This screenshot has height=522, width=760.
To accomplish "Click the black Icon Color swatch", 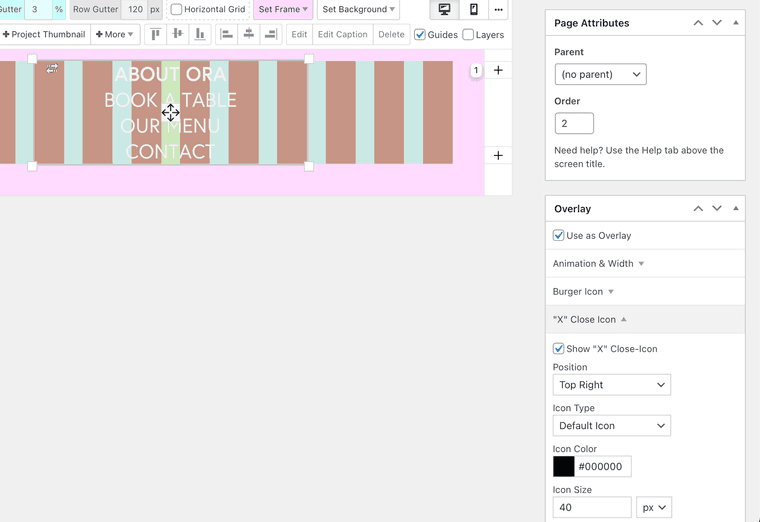I will coord(564,466).
